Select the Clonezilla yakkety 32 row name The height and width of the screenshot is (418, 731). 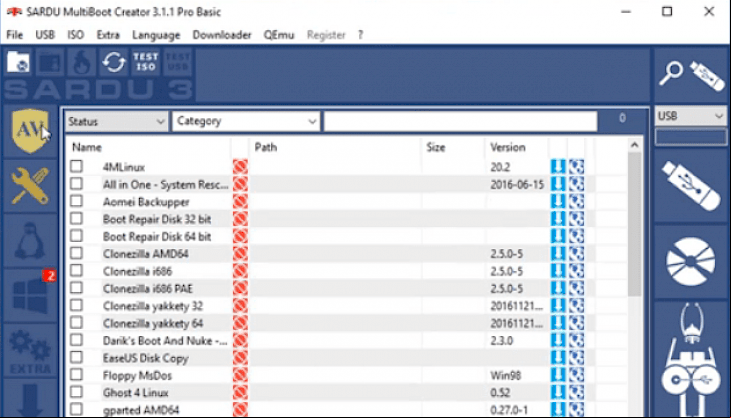(153, 306)
